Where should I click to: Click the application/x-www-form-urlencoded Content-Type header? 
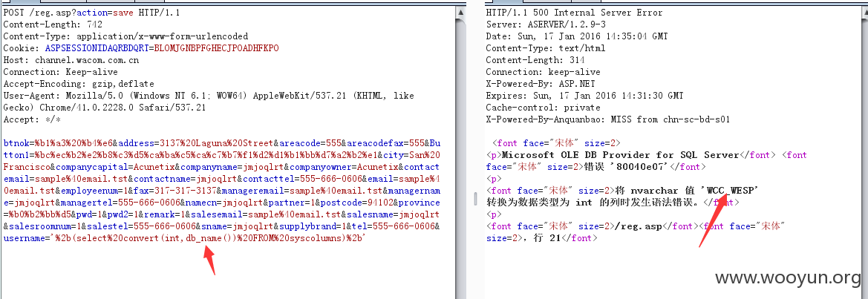tap(125, 36)
